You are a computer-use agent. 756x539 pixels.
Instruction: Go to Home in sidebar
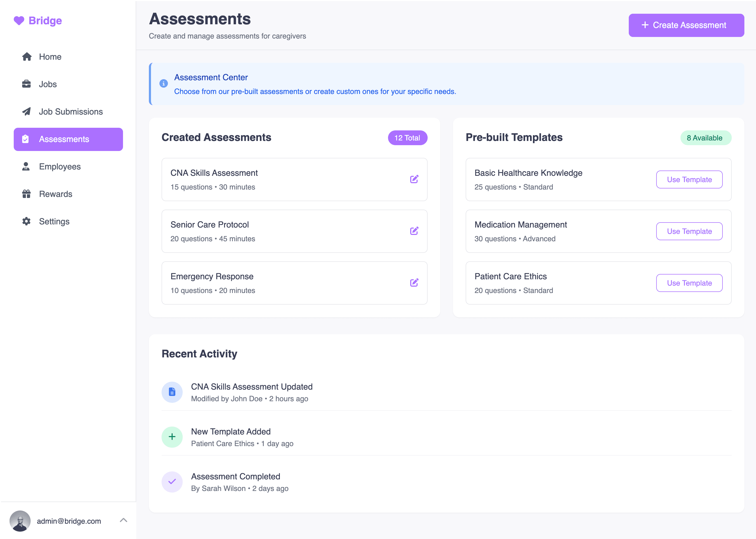pyautogui.click(x=50, y=57)
